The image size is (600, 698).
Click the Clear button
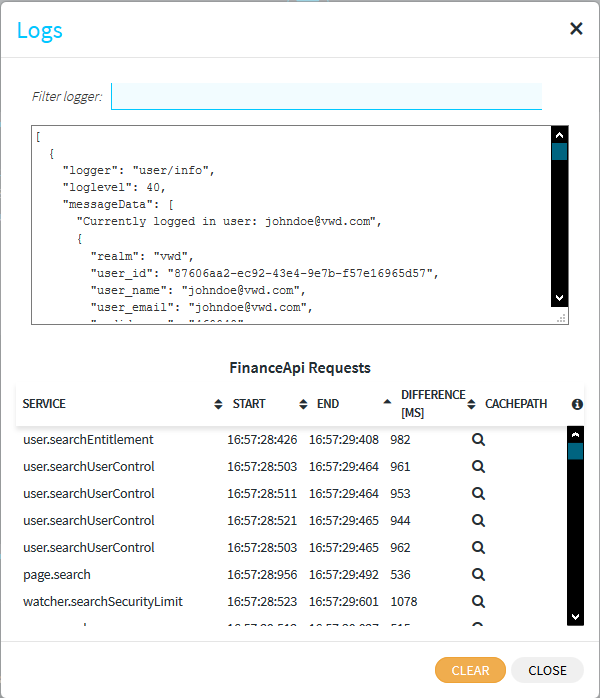pyautogui.click(x=470, y=670)
